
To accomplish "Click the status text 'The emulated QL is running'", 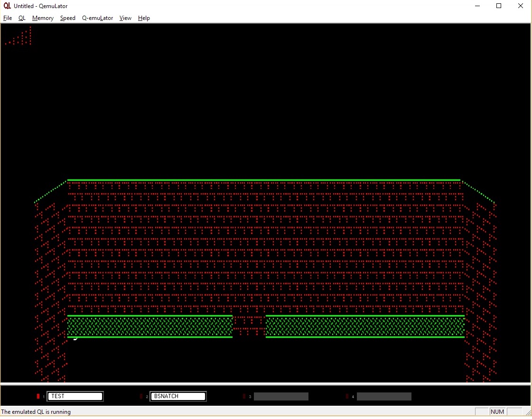I will click(36, 412).
